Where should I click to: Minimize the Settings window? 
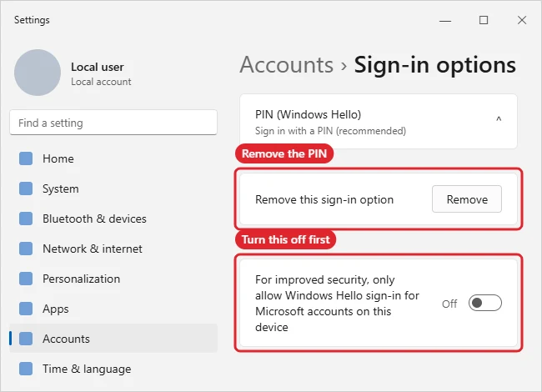[x=445, y=20]
